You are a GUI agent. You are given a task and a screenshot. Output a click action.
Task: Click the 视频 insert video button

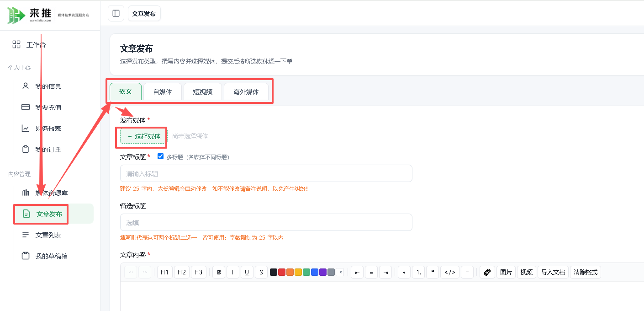pyautogui.click(x=527, y=272)
